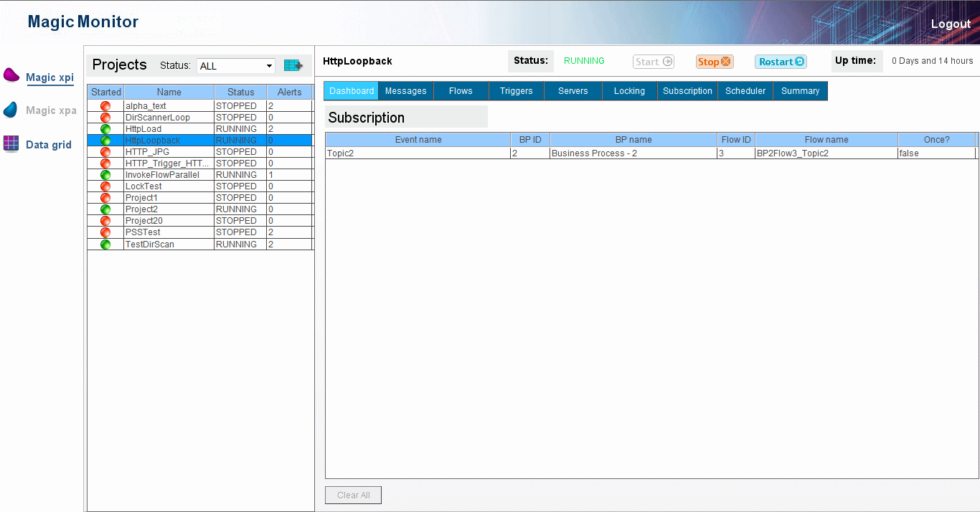Click red status icon for Project1
The width and height of the screenshot is (980, 512).
(105, 198)
